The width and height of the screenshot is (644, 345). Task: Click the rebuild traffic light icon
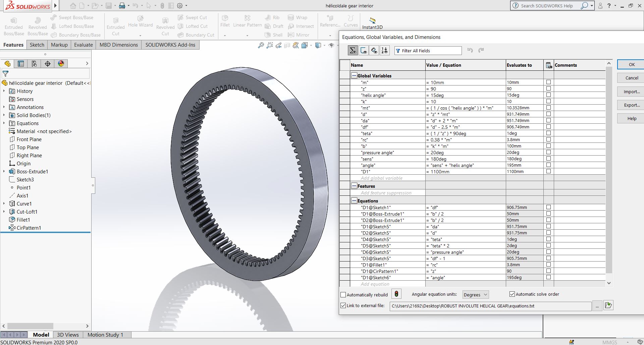(396, 294)
